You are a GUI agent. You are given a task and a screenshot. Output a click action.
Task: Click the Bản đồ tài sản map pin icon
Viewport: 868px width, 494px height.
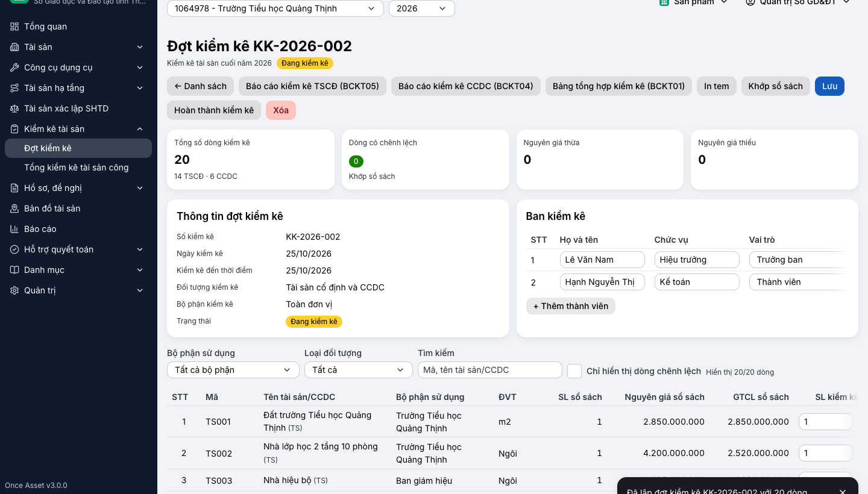coord(14,208)
